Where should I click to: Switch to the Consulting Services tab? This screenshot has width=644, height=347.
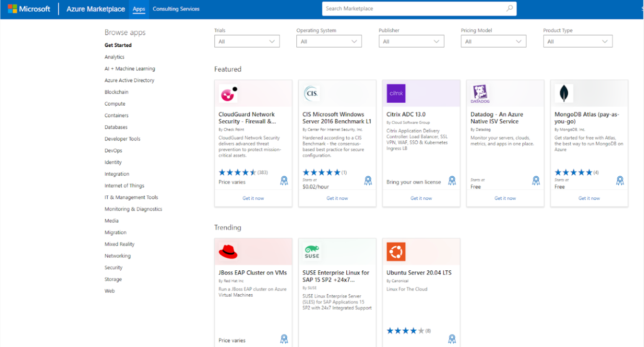[x=176, y=9]
